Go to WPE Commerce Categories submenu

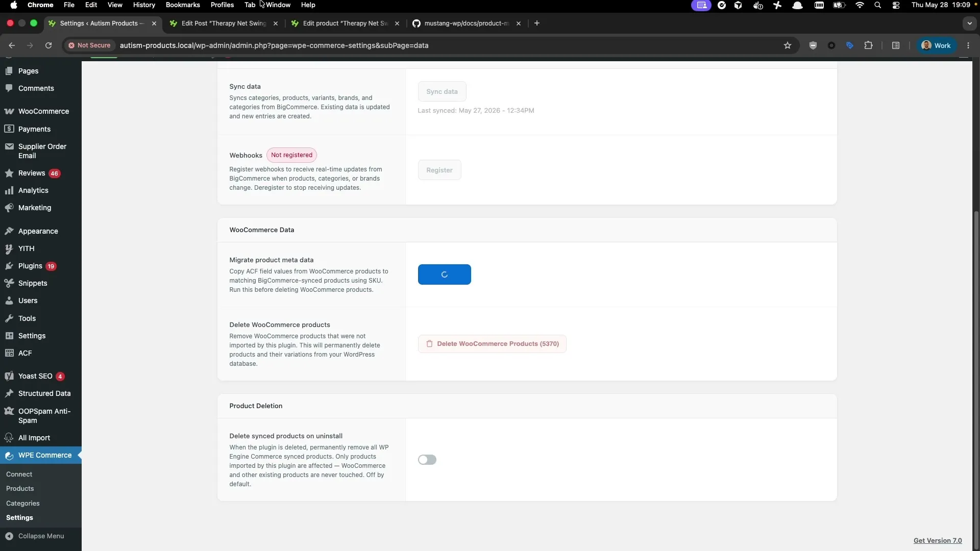pyautogui.click(x=23, y=504)
